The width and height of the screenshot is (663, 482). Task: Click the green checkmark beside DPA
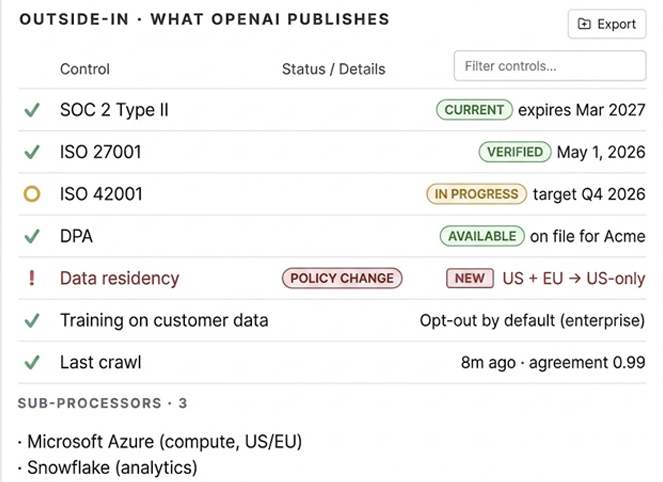tap(32, 236)
